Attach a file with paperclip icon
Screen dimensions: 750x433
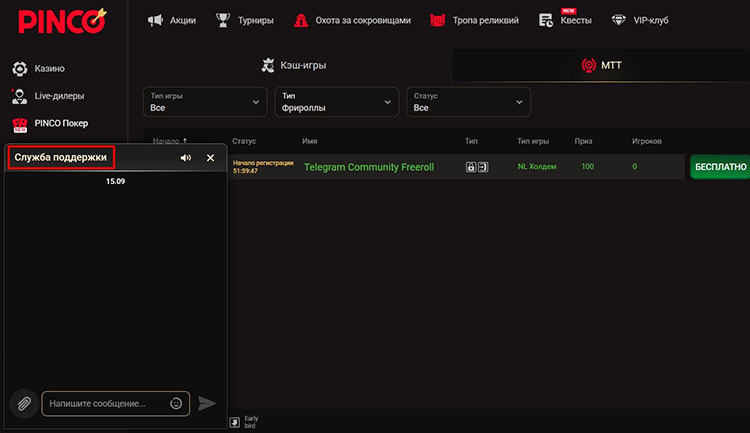pyautogui.click(x=24, y=404)
